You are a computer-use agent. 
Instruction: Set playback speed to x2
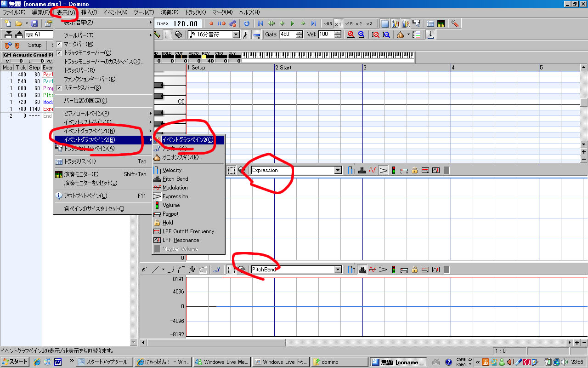(x=359, y=24)
